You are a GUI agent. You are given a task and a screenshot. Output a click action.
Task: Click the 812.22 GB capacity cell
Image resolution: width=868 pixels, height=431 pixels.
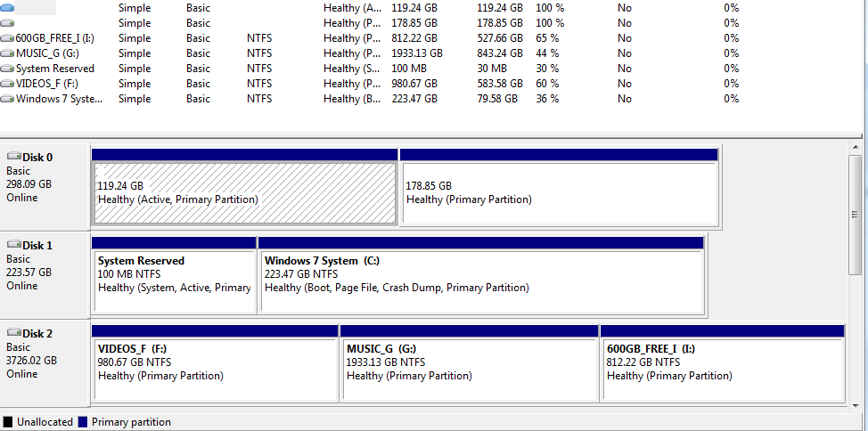[414, 38]
